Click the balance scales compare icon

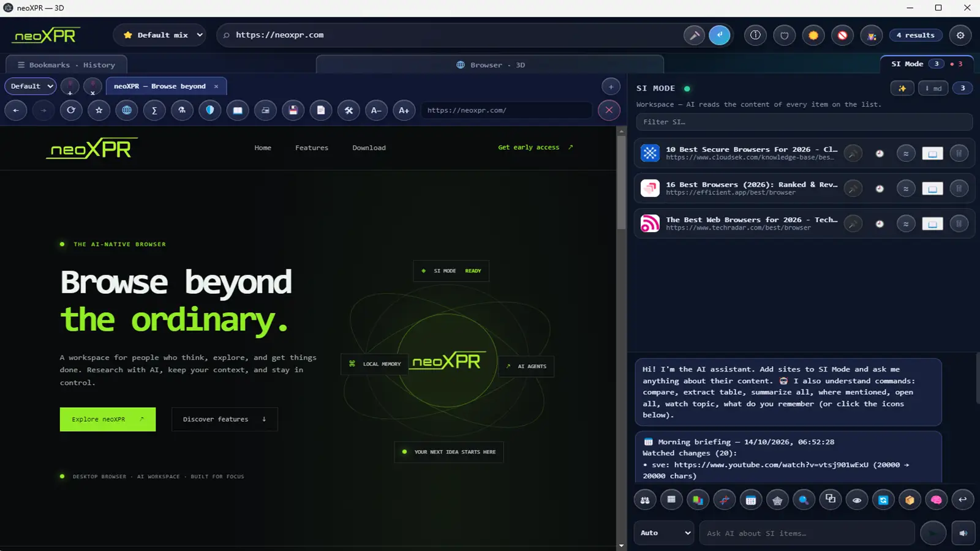click(645, 500)
